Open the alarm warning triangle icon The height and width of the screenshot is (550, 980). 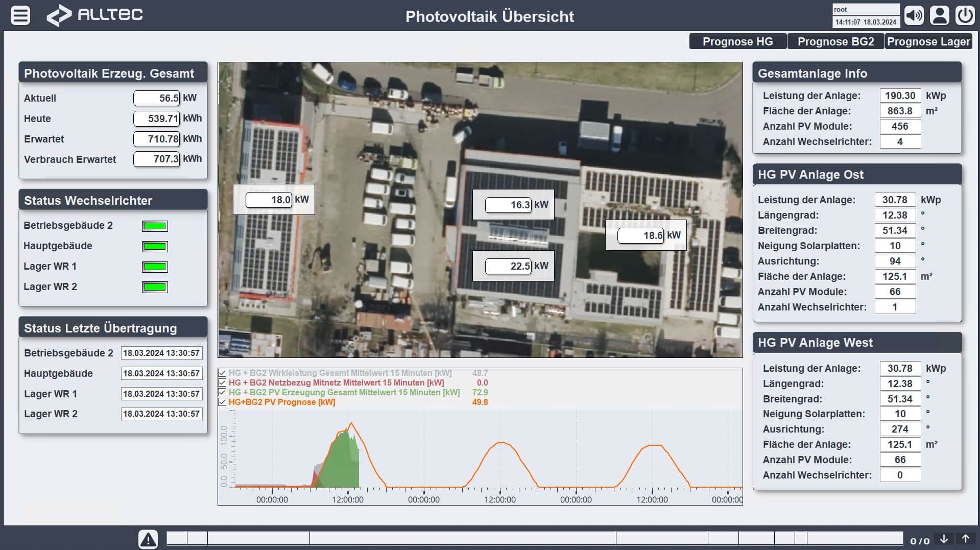coord(148,539)
